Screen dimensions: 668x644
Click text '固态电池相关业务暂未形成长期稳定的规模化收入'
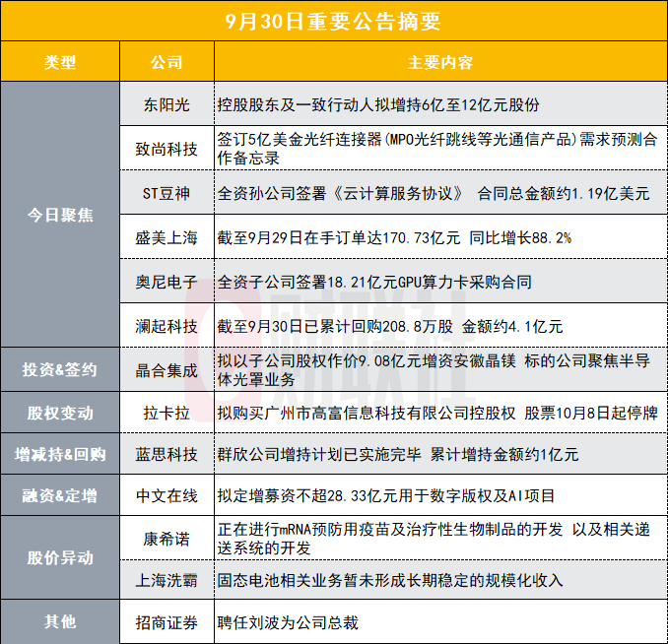click(x=390, y=580)
